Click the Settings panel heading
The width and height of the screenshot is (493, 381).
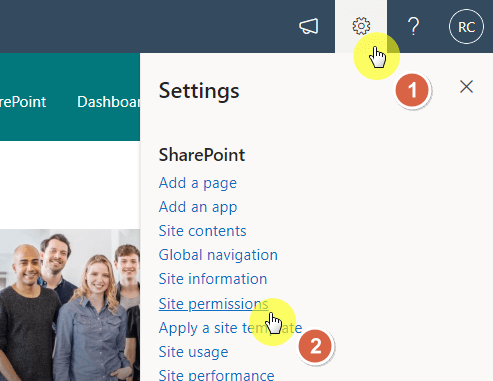(x=199, y=91)
